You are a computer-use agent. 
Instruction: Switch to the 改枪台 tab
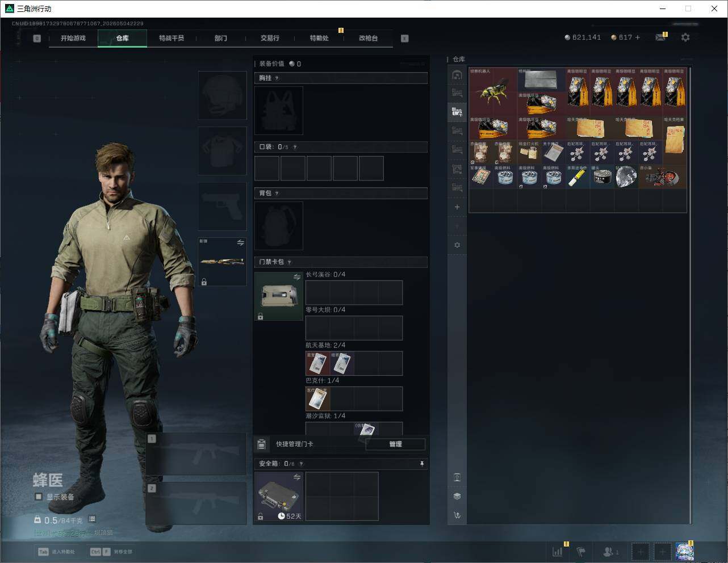[x=368, y=38]
